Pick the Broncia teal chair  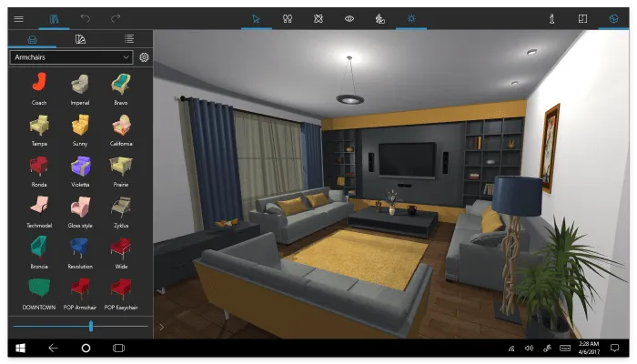39,253
